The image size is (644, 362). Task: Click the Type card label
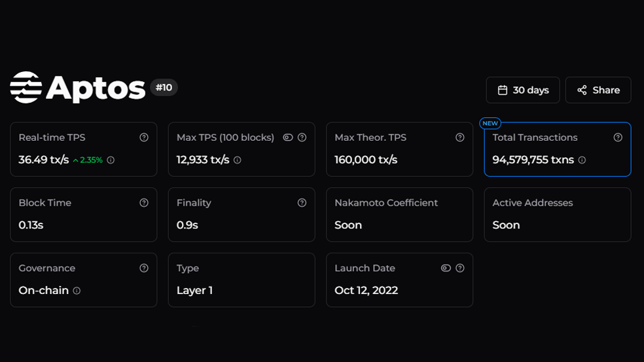click(188, 268)
